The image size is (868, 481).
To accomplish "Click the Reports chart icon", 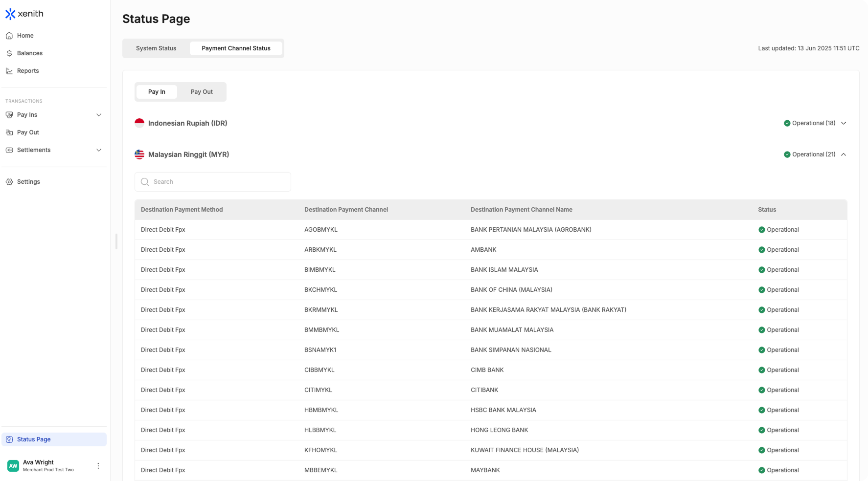I will coord(9,71).
